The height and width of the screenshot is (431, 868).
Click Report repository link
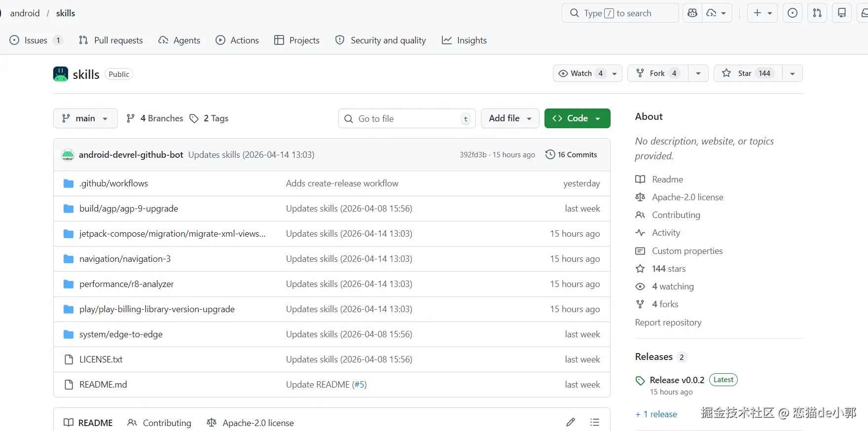668,323
